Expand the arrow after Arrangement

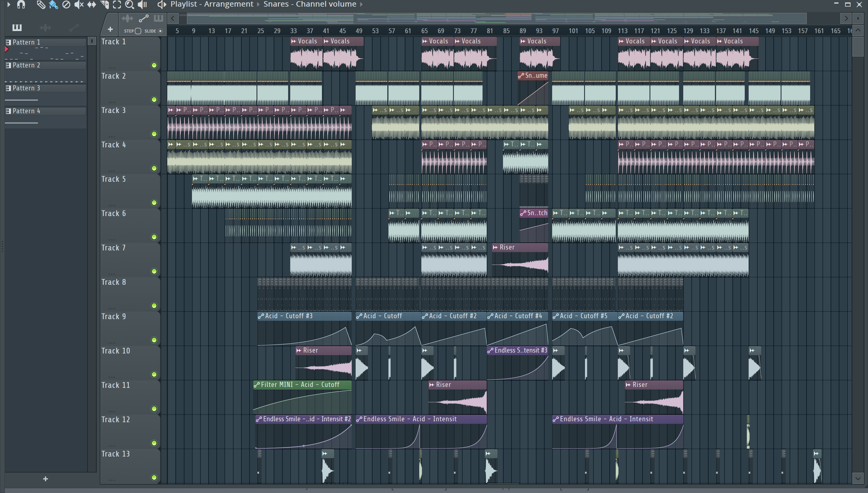[258, 5]
